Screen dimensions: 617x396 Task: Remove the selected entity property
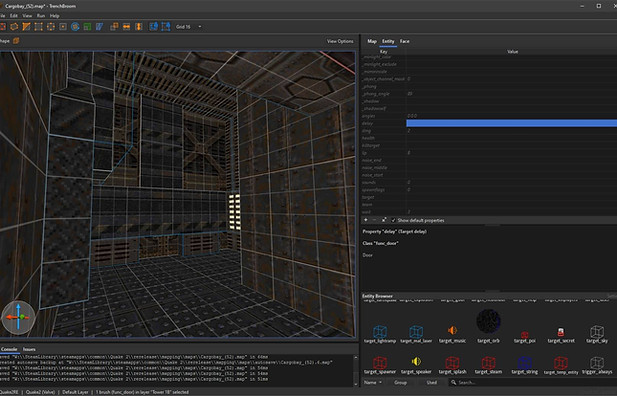click(x=375, y=220)
